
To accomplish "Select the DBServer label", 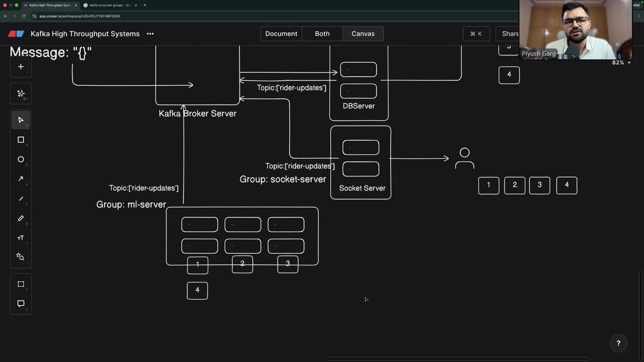I will click(358, 106).
